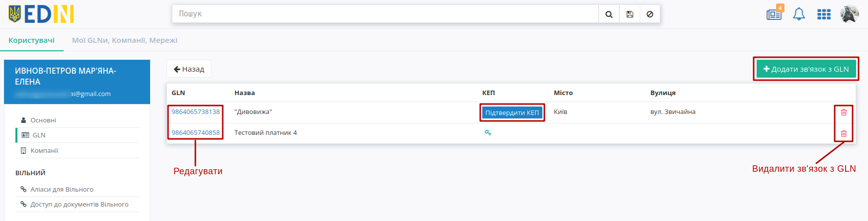
Task: Click Підтвердити КЕП button
Action: click(512, 112)
